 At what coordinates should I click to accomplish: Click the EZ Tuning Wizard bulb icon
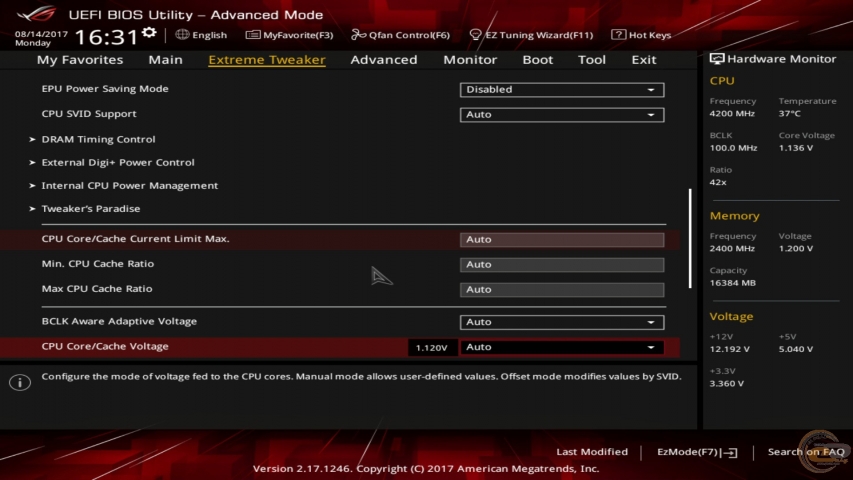(475, 35)
